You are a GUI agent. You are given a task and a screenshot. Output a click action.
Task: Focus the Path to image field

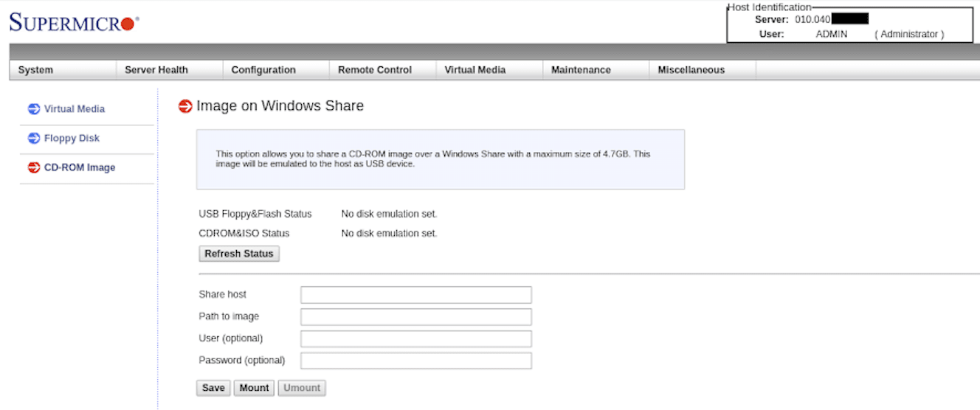(x=415, y=317)
